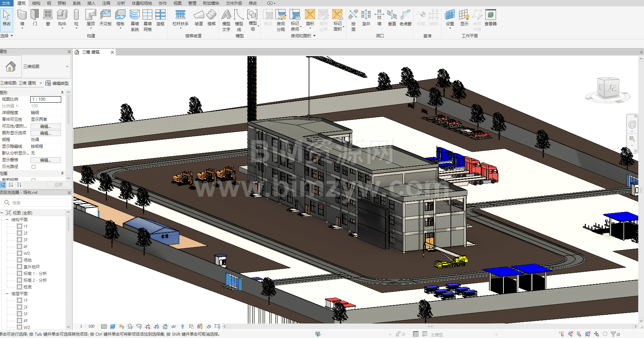The image size is (644, 338).
Task: Open the 选择 dropdown panel
Action: pos(7,36)
